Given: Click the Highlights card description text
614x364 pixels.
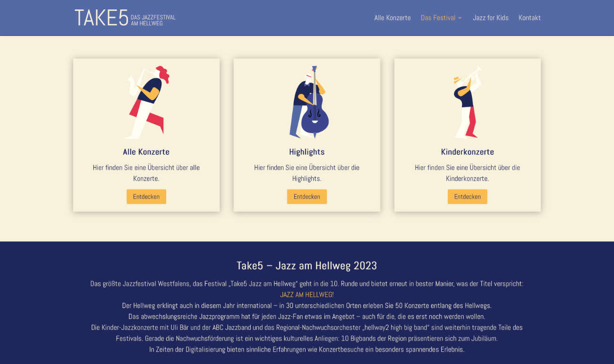Looking at the screenshot, I should tap(307, 173).
